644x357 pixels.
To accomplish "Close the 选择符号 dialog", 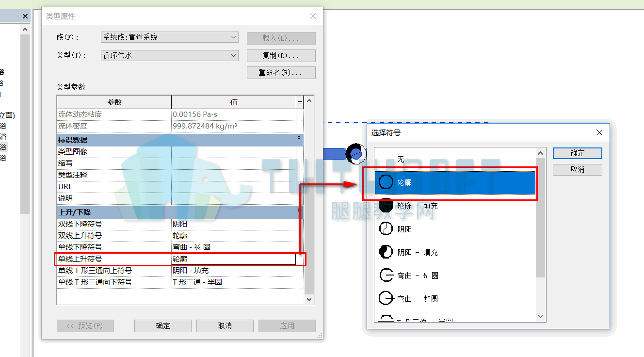I will pyautogui.click(x=599, y=132).
